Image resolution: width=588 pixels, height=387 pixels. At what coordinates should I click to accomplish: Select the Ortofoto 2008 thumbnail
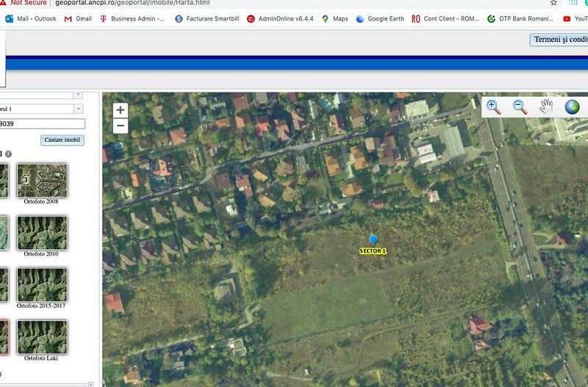[42, 181]
